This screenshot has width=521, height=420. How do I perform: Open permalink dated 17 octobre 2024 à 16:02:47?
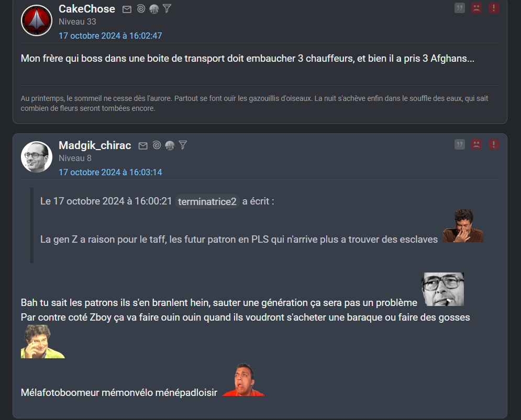point(110,36)
